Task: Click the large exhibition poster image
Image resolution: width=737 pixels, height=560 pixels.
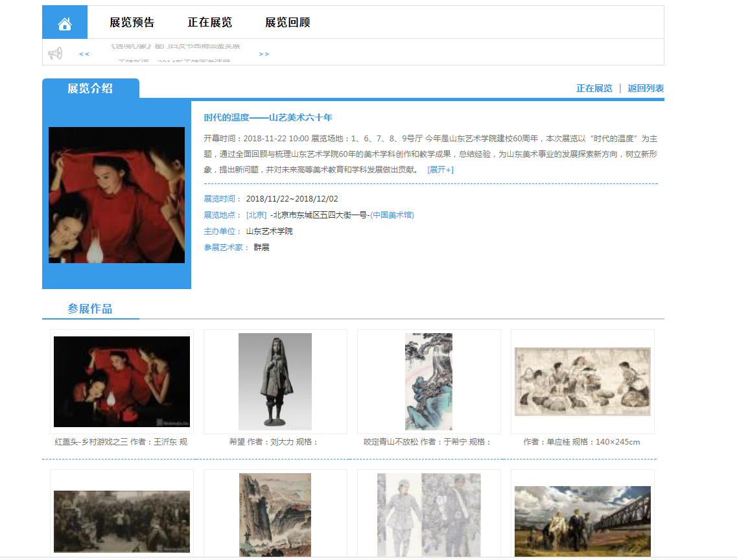Action: [117, 195]
